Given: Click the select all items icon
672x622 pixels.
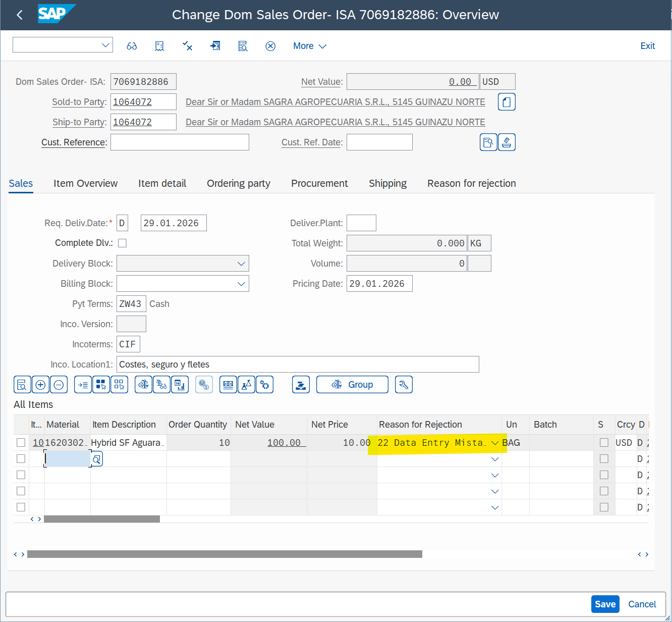Looking at the screenshot, I should click(x=101, y=385).
